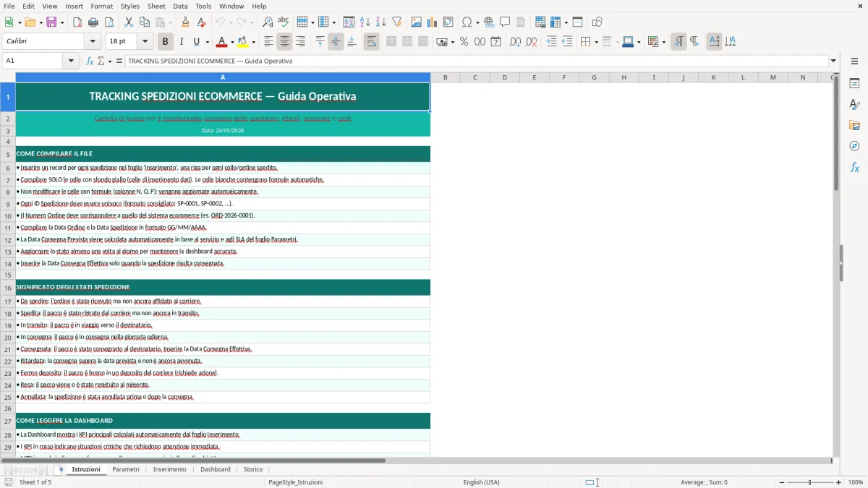868x488 pixels.
Task: Apply the yellow background color swatch
Action: [x=242, y=42]
